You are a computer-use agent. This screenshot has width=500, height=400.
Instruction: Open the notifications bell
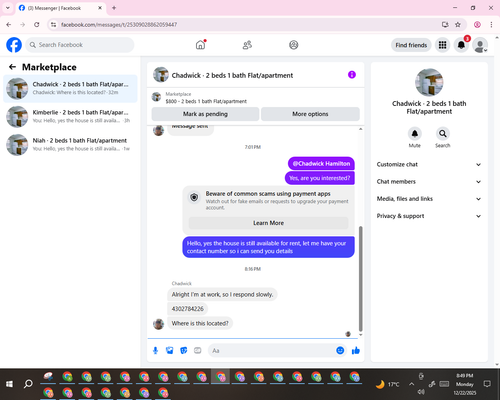point(461,45)
